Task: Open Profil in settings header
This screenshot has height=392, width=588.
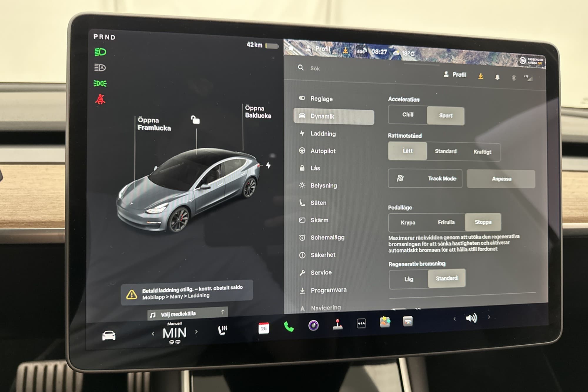Action: [455, 74]
